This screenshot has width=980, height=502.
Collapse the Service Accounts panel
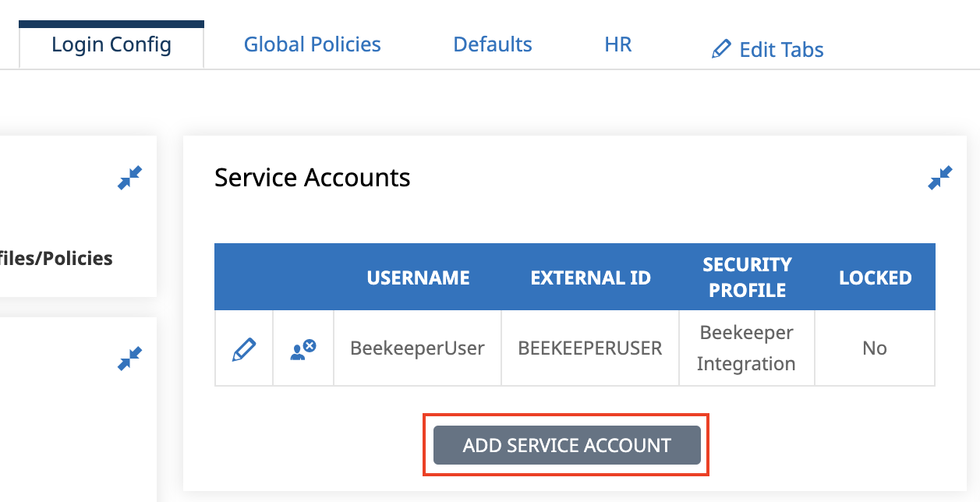point(940,177)
